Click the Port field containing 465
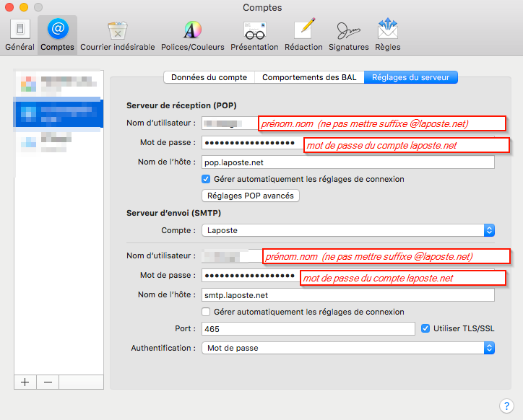 point(308,328)
